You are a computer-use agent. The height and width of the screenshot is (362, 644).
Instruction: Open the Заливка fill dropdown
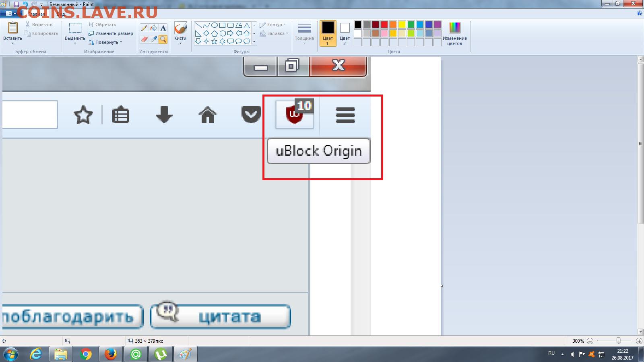tap(274, 33)
